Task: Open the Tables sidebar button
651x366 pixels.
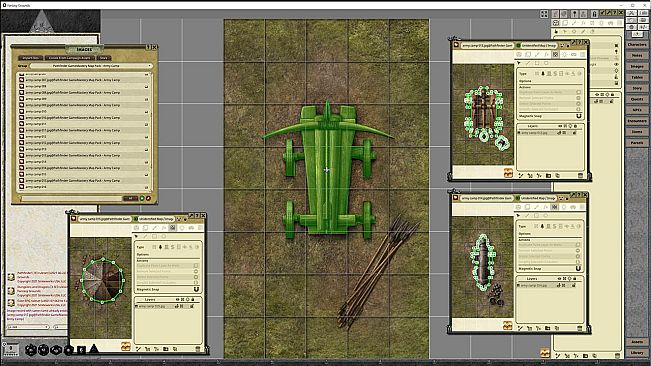Action: (x=637, y=77)
